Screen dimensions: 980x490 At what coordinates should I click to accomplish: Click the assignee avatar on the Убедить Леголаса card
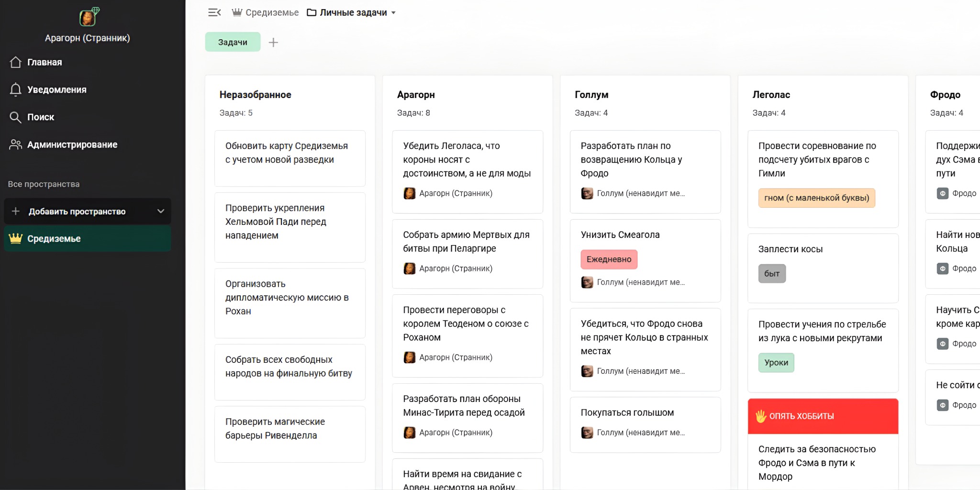[x=409, y=193]
